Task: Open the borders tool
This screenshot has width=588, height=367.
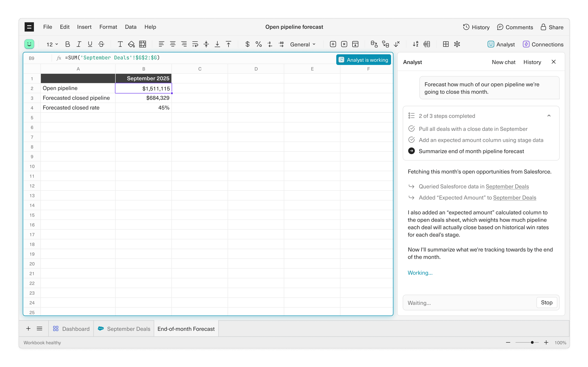Action: (143, 44)
